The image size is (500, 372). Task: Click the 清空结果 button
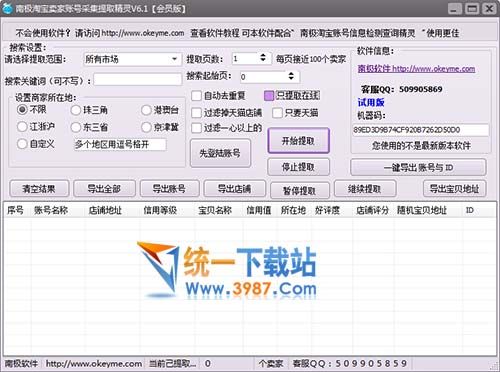tap(39, 189)
